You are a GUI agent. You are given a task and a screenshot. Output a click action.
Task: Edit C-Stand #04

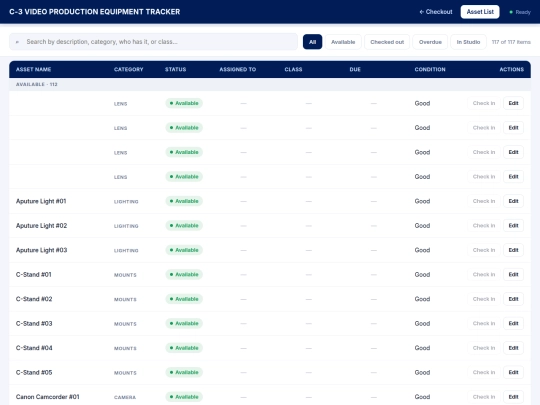[x=513, y=348]
